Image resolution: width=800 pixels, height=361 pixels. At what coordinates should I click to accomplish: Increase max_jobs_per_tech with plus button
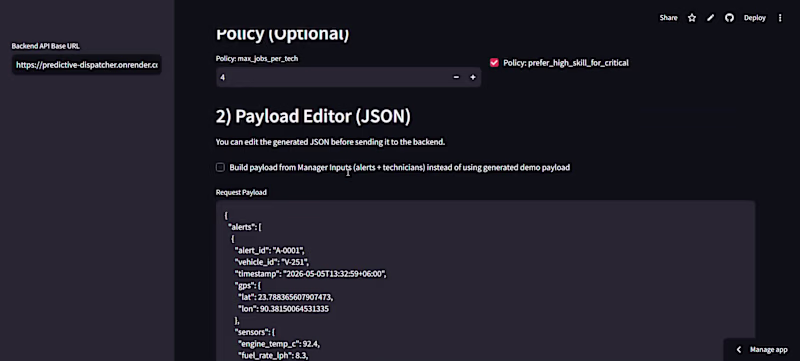[x=472, y=77]
